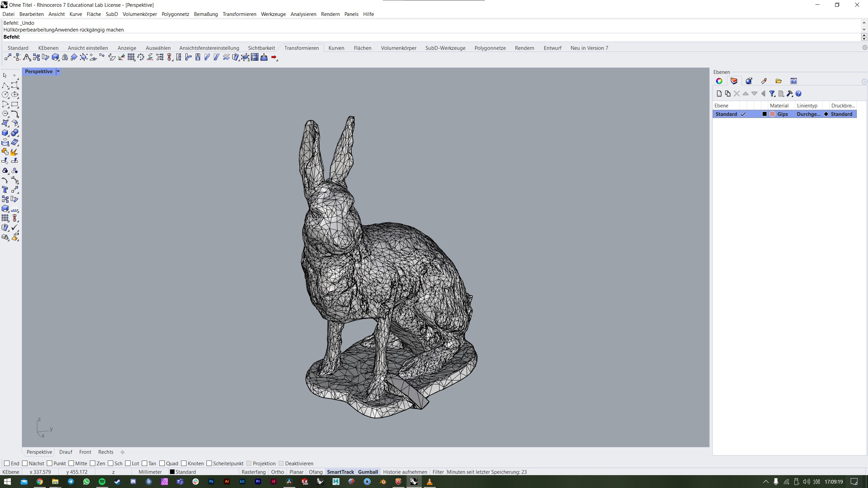Select the Twist transform icon
This screenshot has height=488, width=868.
click(179, 57)
